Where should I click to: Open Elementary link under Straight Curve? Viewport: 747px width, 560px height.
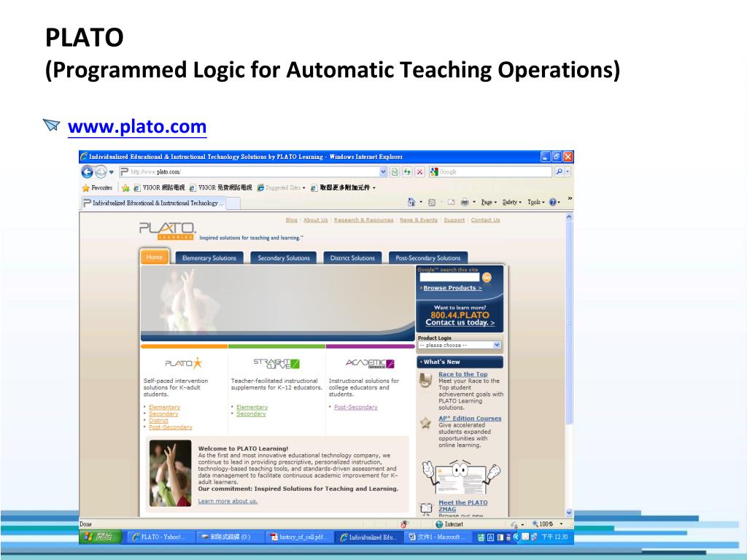(252, 407)
